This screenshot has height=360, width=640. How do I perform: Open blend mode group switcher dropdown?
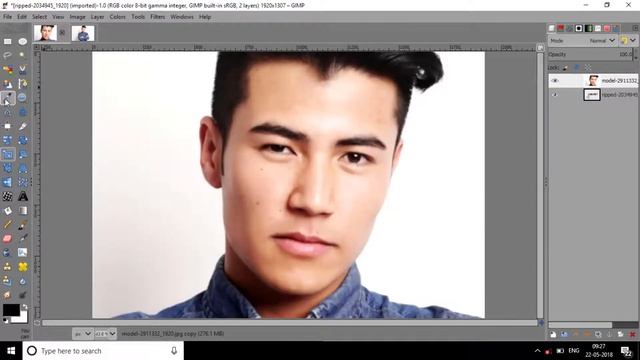(x=629, y=41)
